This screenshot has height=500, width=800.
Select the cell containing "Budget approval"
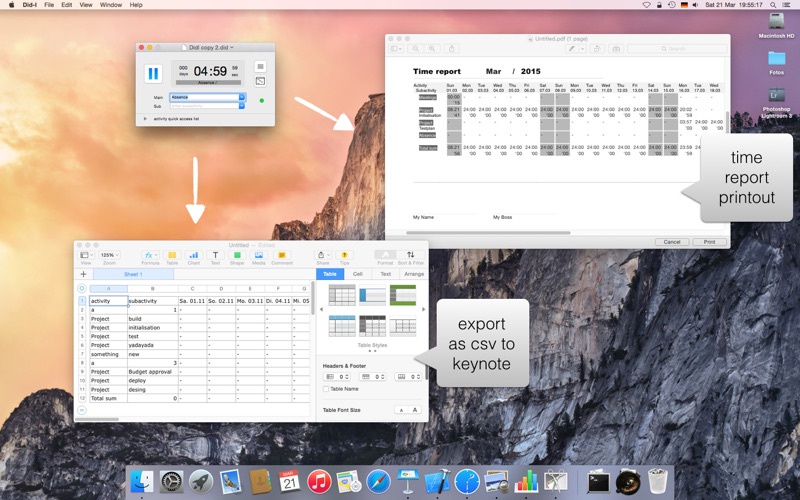pos(153,371)
